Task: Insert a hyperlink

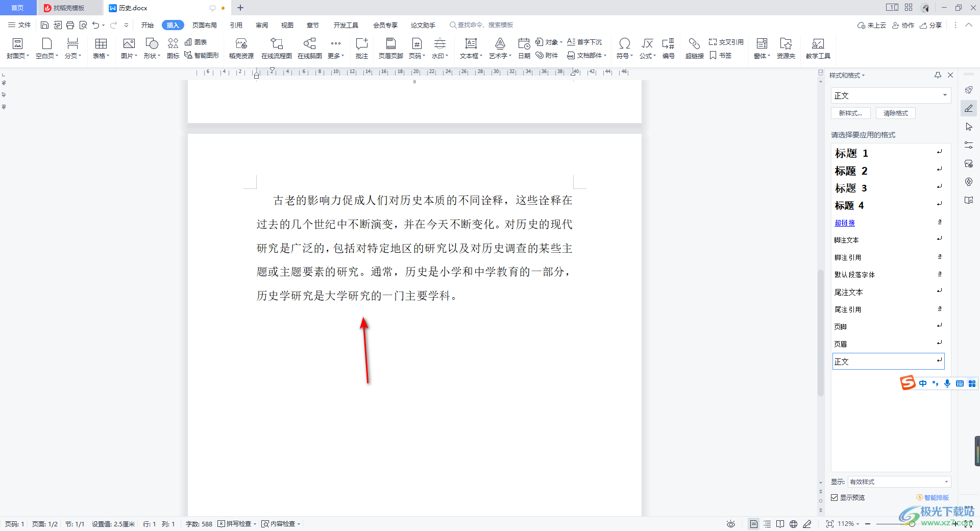Action: 695,49
